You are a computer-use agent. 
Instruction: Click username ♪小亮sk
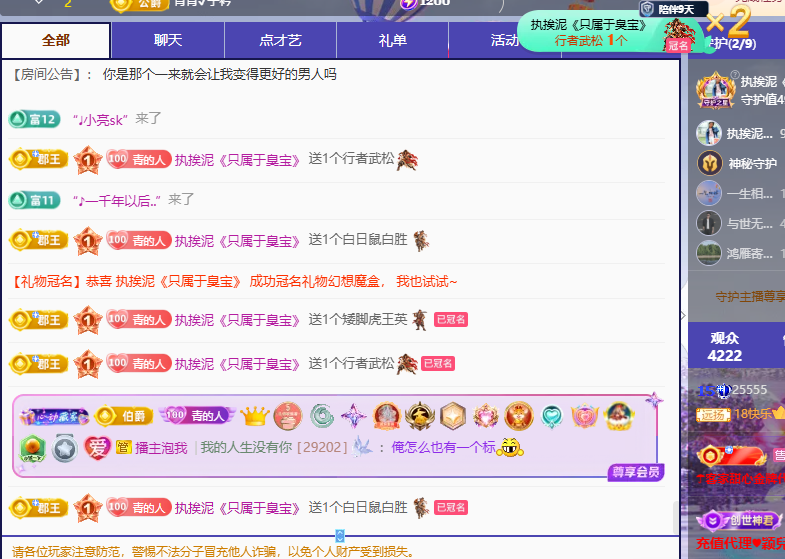click(100, 120)
